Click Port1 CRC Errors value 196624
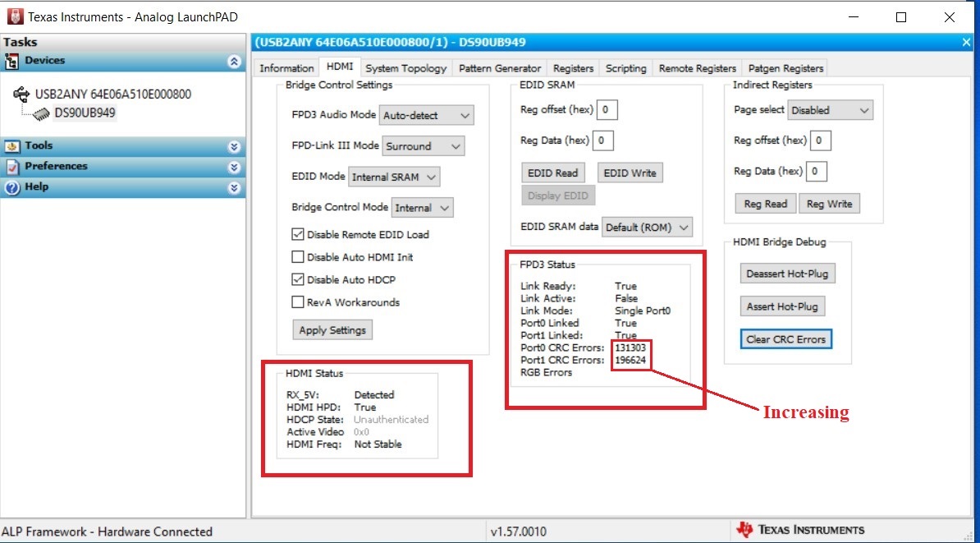Screen dimensions: 980x543 click(x=631, y=361)
